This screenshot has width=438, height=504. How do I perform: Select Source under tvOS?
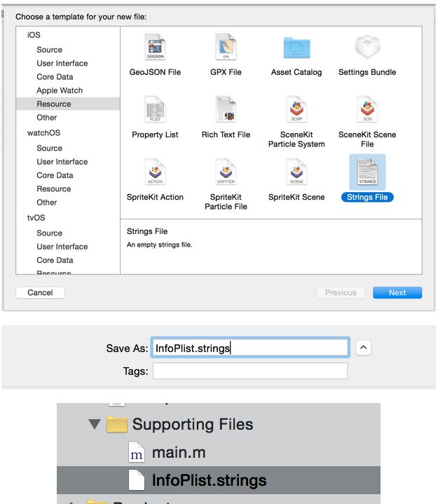50,233
